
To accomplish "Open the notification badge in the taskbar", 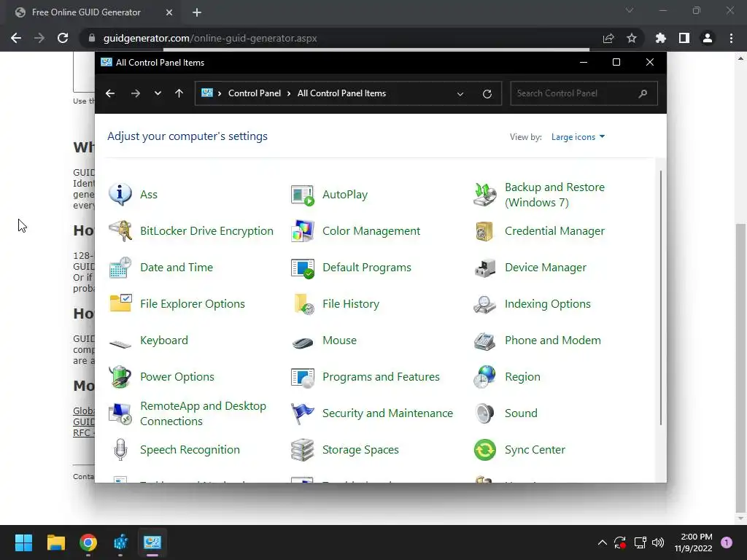I will click(x=726, y=542).
